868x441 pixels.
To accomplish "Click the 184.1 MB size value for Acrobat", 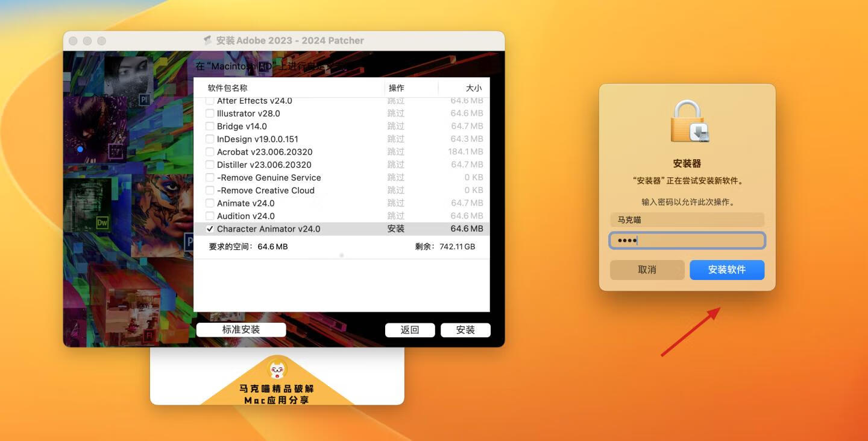I will (465, 152).
